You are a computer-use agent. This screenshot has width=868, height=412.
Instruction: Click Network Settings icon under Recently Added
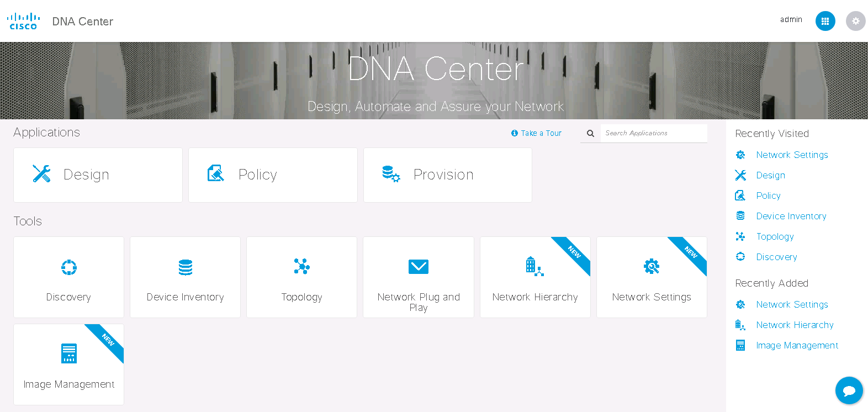click(x=740, y=304)
